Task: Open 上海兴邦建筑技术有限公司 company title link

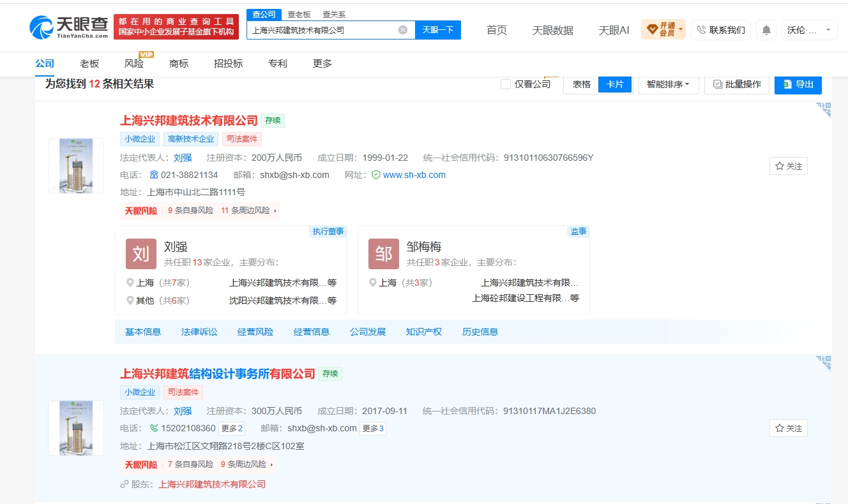Action: coord(189,121)
